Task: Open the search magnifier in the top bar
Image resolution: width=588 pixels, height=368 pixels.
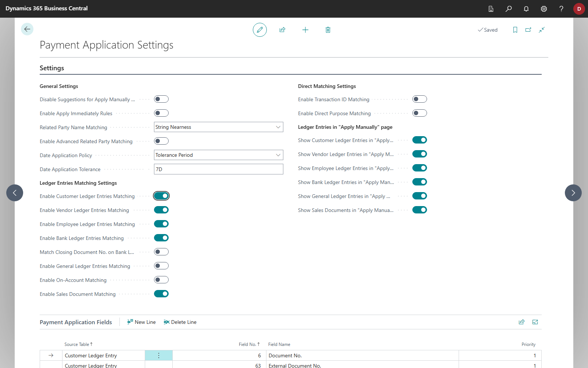Action: coord(509,9)
